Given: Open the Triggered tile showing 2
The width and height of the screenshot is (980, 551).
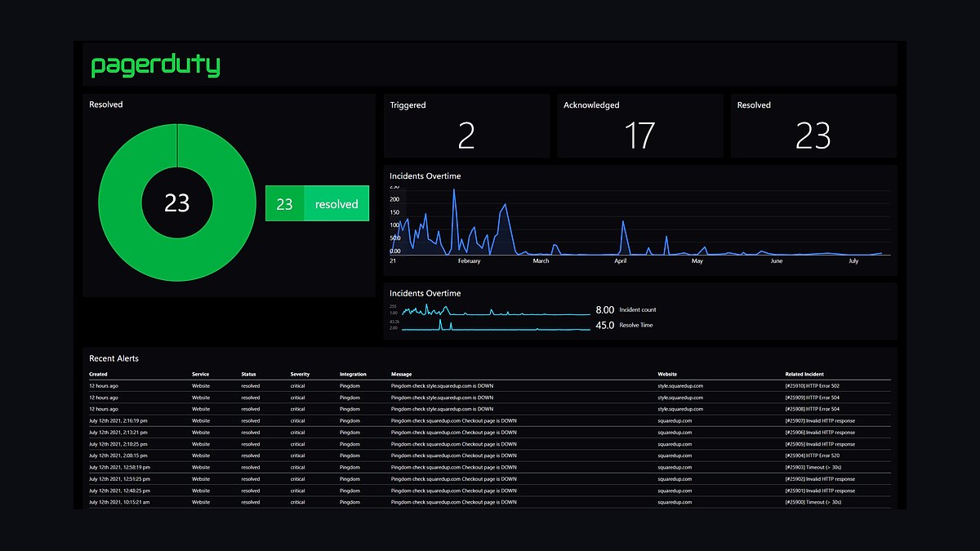Looking at the screenshot, I should 466,126.
